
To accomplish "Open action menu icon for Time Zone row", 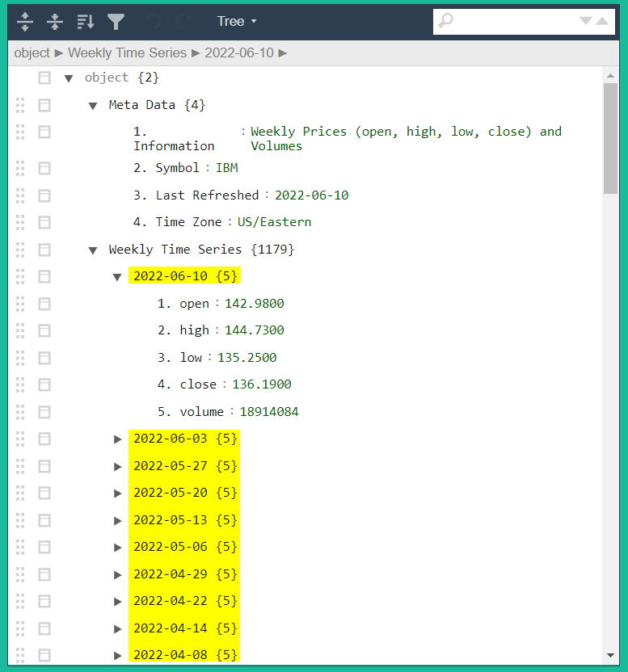I will coord(44,222).
